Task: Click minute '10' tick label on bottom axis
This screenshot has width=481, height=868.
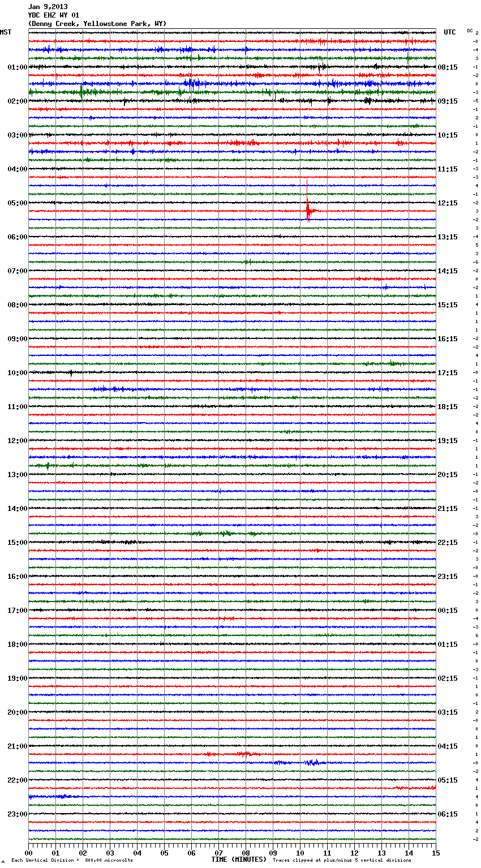Action: click(x=300, y=852)
